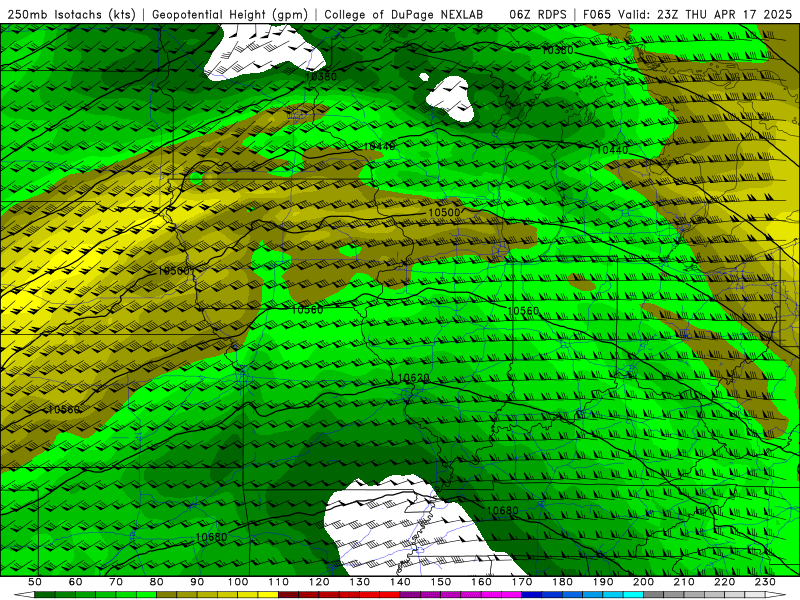Screen dimensions: 800x600
Task: Select the bright magenta swatch just before 170
Action: tap(511, 595)
